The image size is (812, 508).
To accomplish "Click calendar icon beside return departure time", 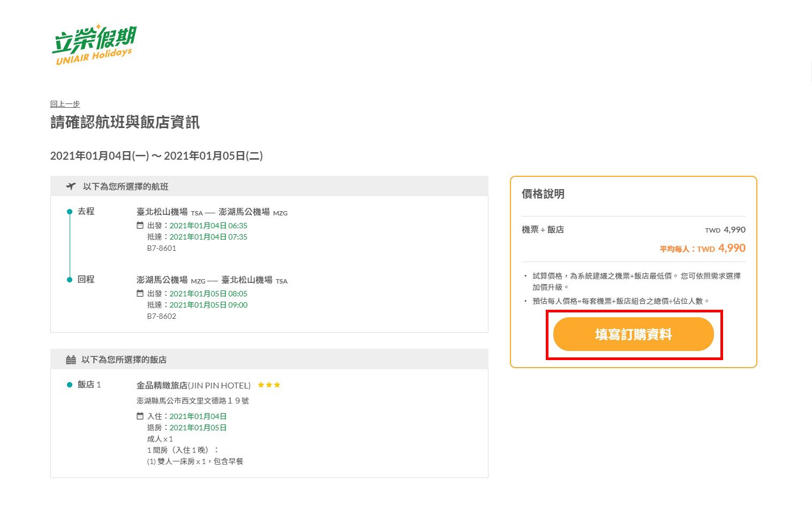I will click(140, 294).
